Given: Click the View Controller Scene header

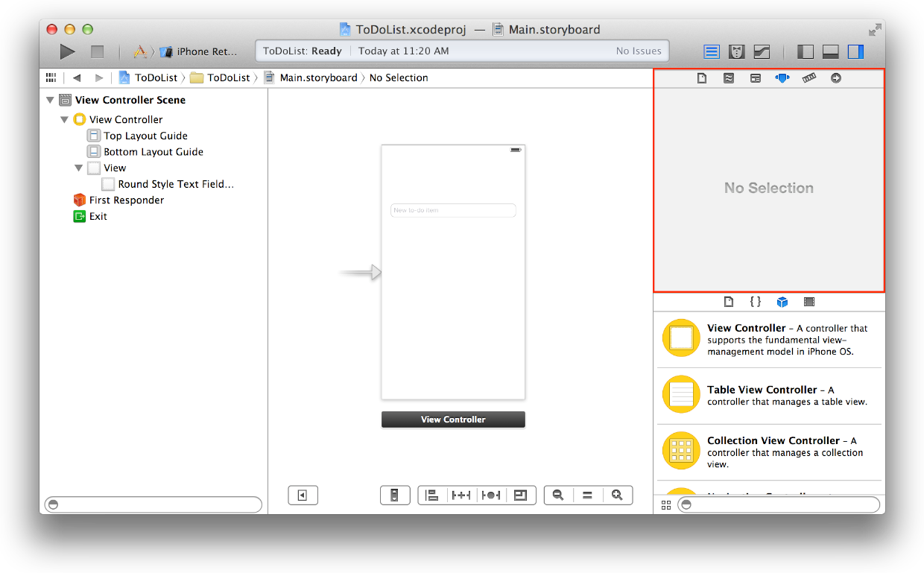Looking at the screenshot, I should click(x=130, y=100).
